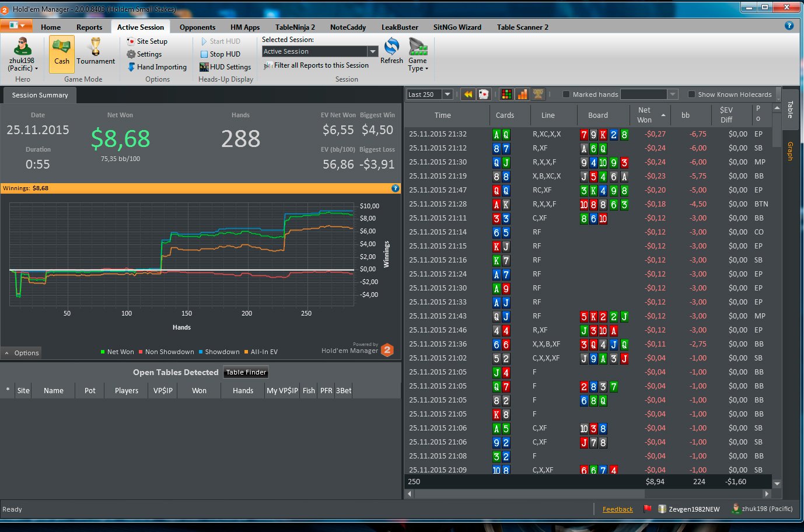
Task: Click Filter all Reports to this Session
Action: pyautogui.click(x=316, y=65)
